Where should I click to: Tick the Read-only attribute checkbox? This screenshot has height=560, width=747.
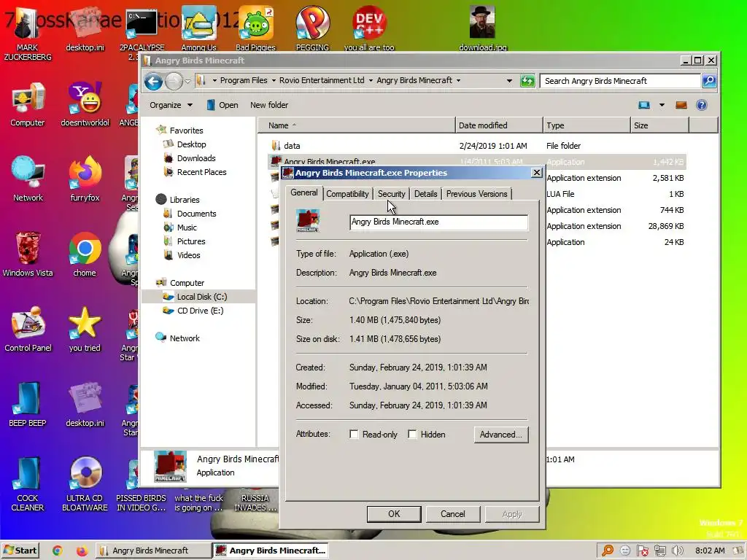tap(354, 435)
